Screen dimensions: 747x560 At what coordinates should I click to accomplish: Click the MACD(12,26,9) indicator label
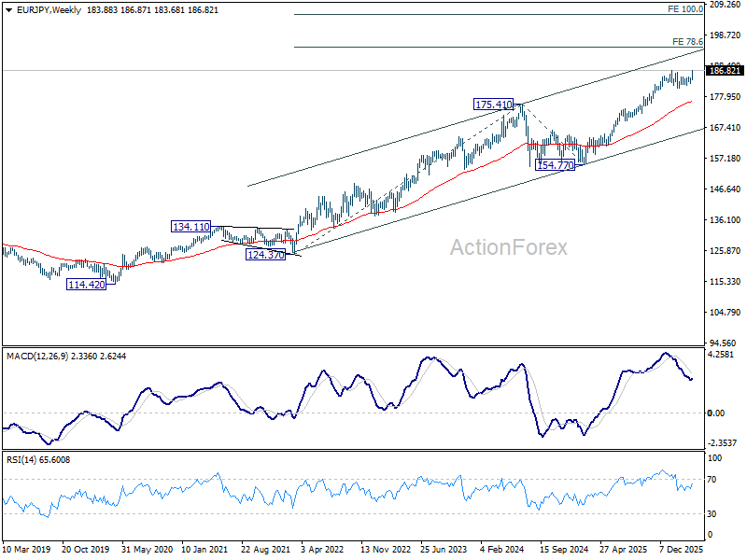click(x=37, y=357)
